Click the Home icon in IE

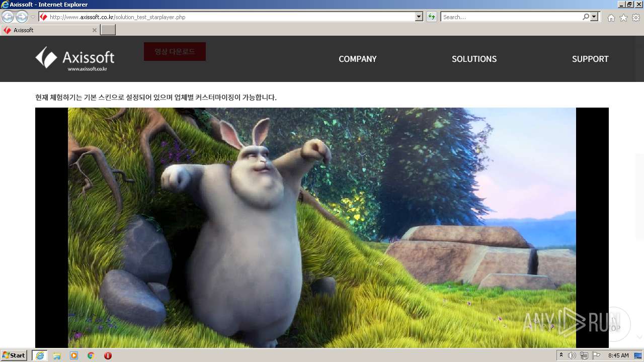click(611, 18)
